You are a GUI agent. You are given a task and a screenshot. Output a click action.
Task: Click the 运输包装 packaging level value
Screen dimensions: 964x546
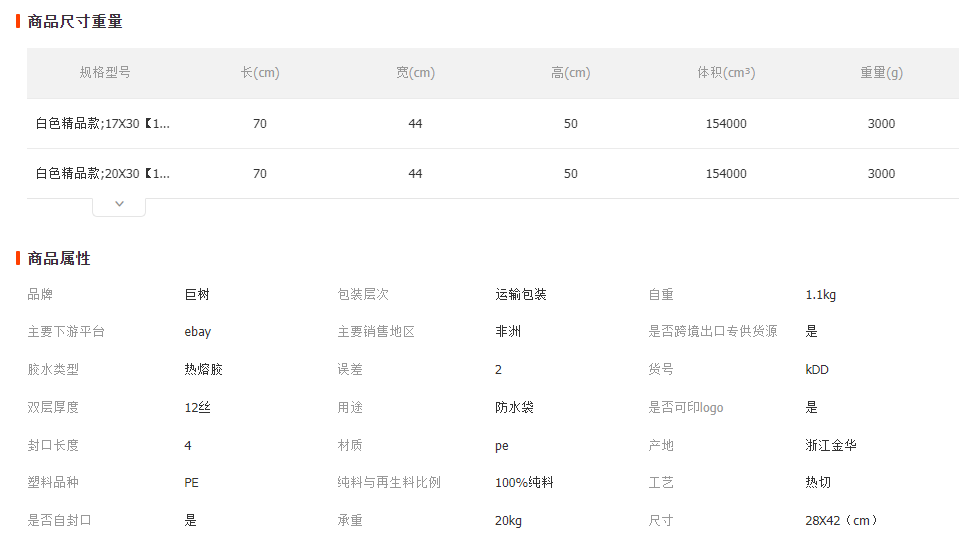tap(521, 295)
